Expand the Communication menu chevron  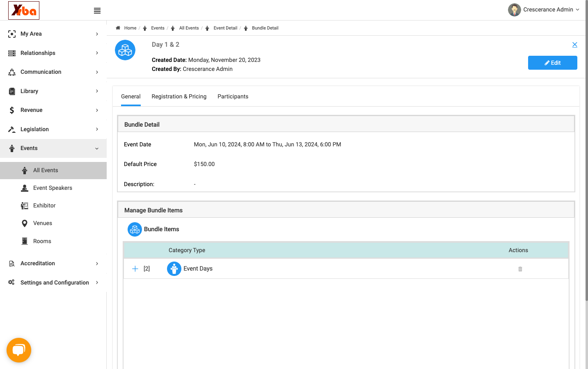point(97,72)
